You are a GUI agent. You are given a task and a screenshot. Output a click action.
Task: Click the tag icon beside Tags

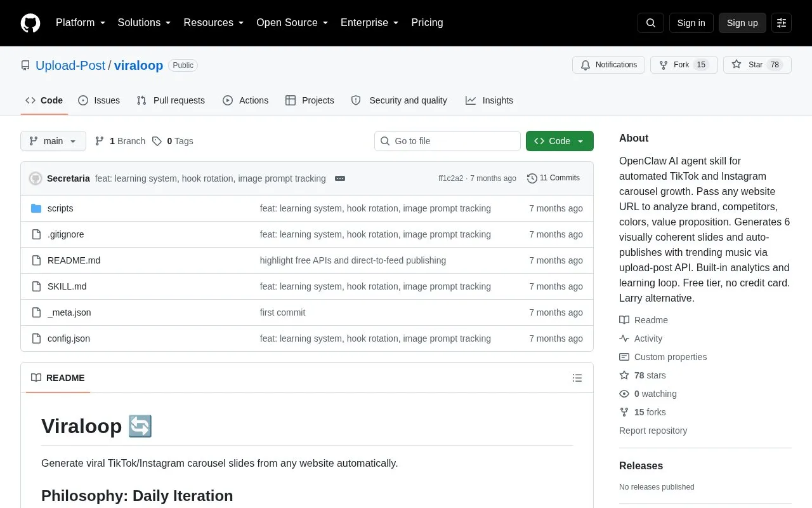(x=157, y=141)
